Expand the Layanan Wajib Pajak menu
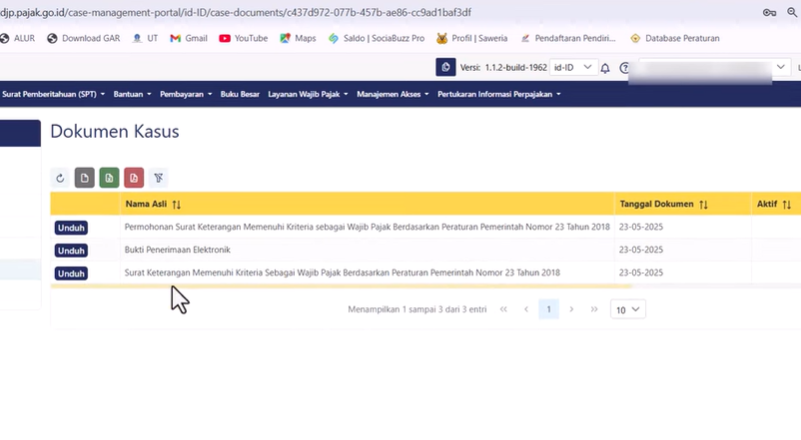The height and width of the screenshot is (440, 801). (x=308, y=94)
